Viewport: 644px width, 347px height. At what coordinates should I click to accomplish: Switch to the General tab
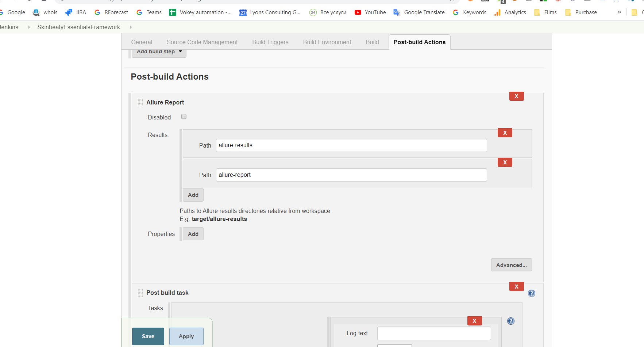(142, 42)
